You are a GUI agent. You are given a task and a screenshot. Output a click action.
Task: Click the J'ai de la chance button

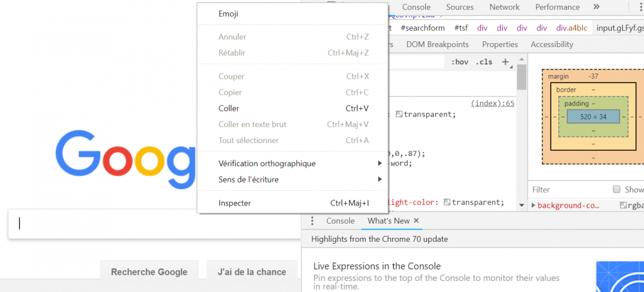click(x=252, y=272)
